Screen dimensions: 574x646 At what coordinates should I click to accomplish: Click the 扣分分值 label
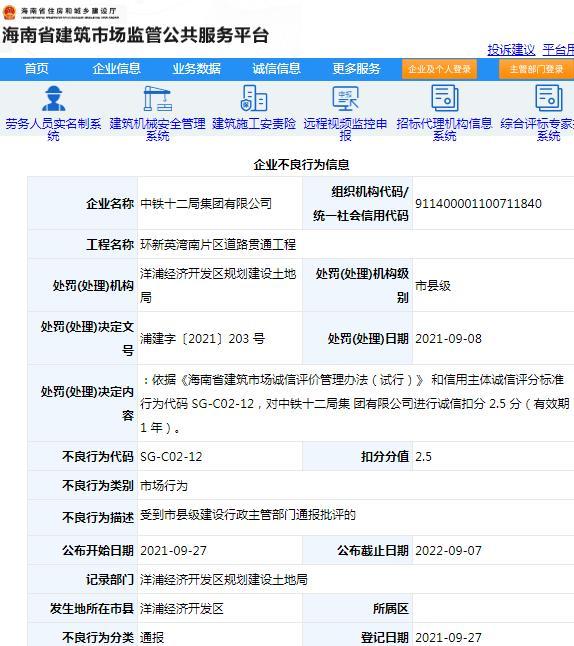pos(385,456)
